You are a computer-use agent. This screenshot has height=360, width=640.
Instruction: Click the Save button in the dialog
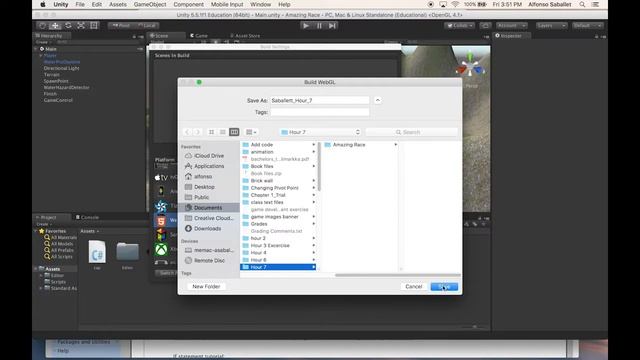coord(444,287)
